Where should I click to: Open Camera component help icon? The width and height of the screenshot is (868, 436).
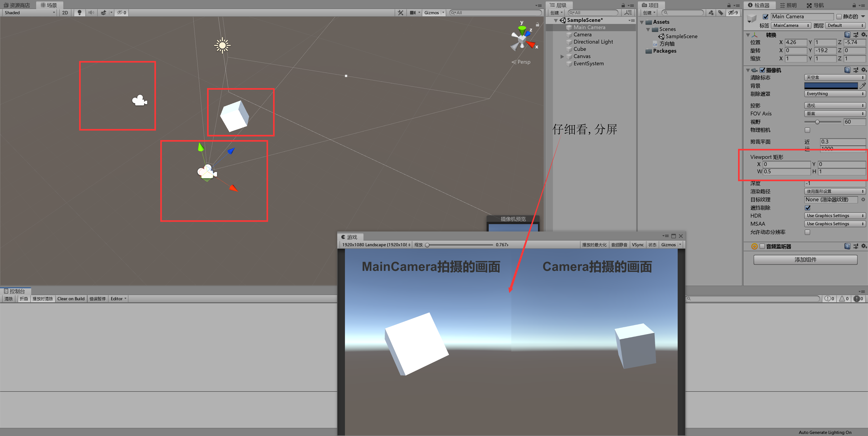(847, 70)
